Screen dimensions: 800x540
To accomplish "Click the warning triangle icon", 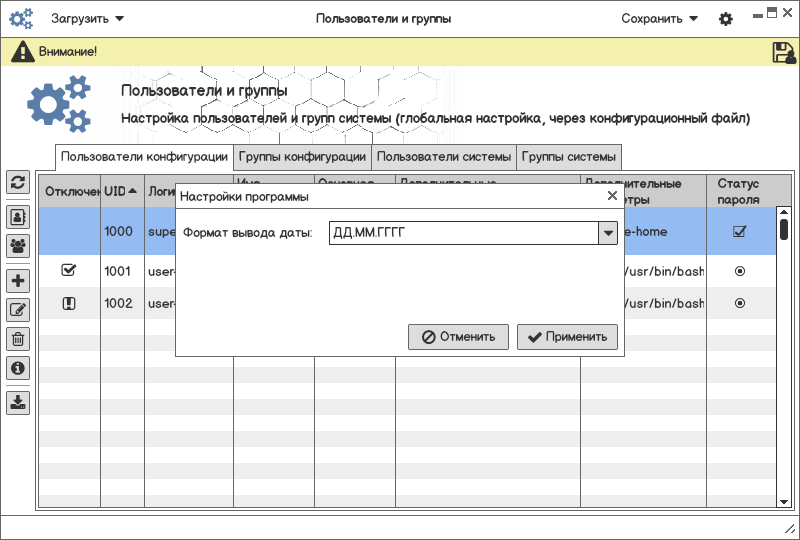I will pos(22,52).
